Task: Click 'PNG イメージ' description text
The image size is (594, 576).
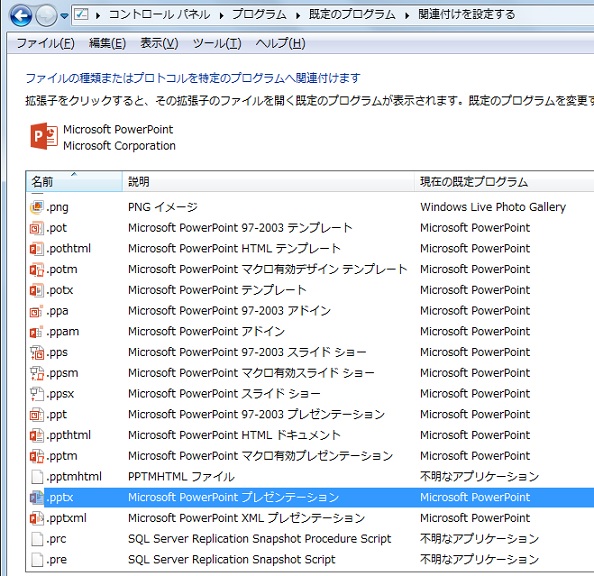Action: pyautogui.click(x=163, y=207)
